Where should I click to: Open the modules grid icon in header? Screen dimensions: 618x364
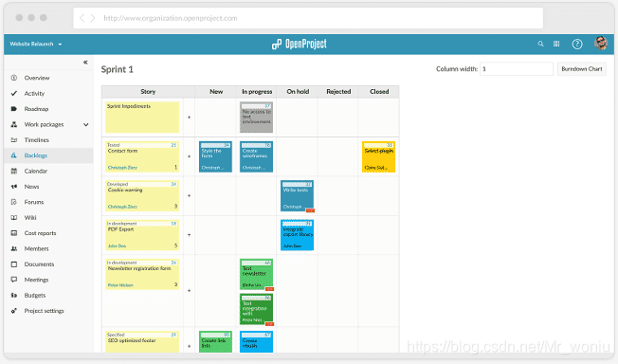(556, 44)
